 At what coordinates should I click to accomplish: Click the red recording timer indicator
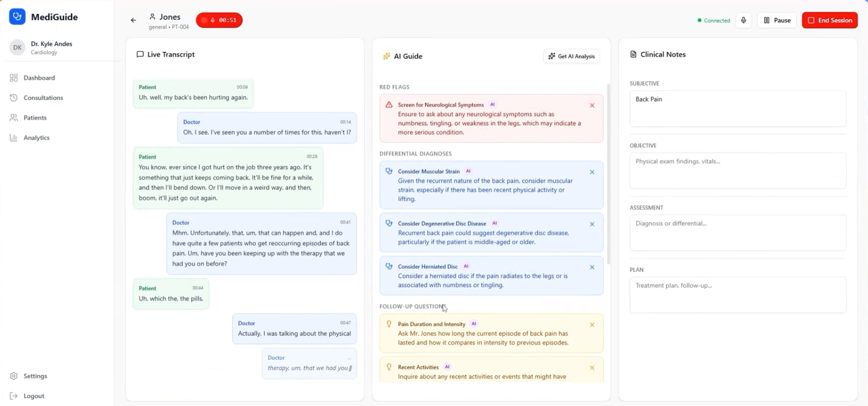coord(219,21)
